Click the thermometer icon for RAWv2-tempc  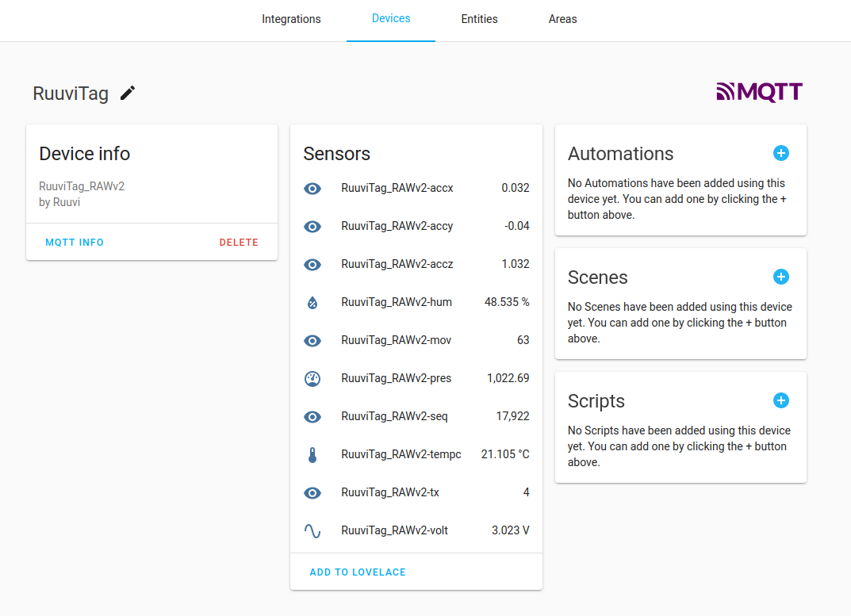[312, 455]
